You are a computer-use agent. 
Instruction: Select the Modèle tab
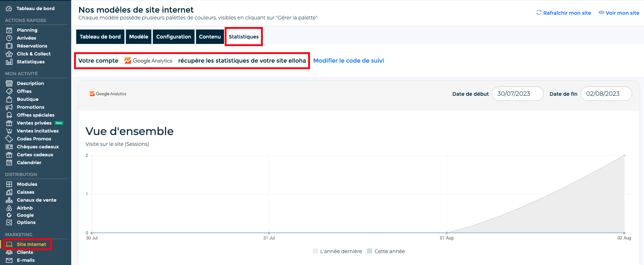[x=138, y=37]
